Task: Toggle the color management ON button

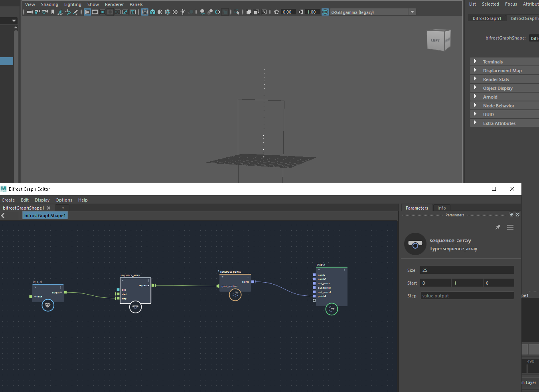Action: click(325, 12)
